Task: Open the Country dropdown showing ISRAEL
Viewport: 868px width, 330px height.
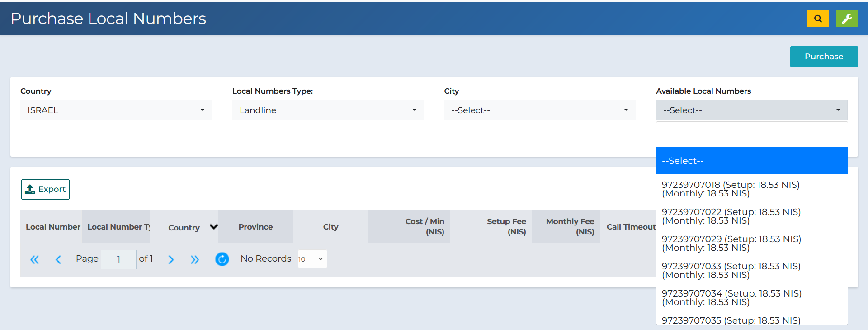Action: pyautogui.click(x=116, y=110)
